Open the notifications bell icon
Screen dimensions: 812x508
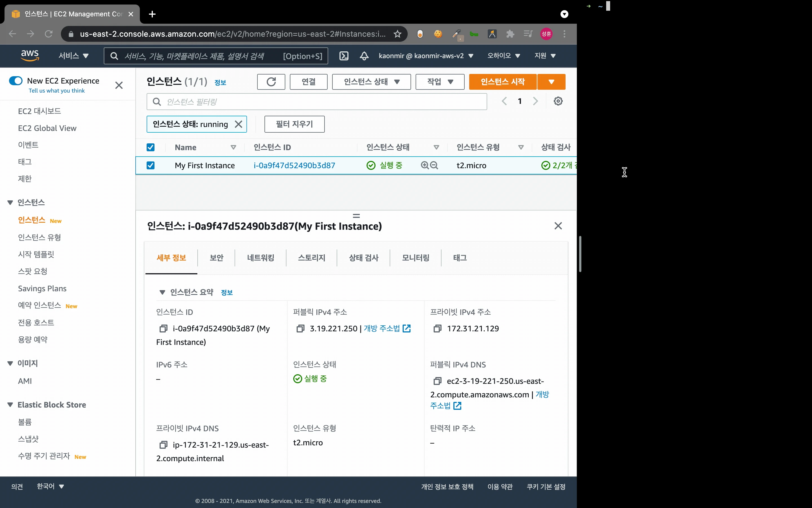(x=364, y=56)
